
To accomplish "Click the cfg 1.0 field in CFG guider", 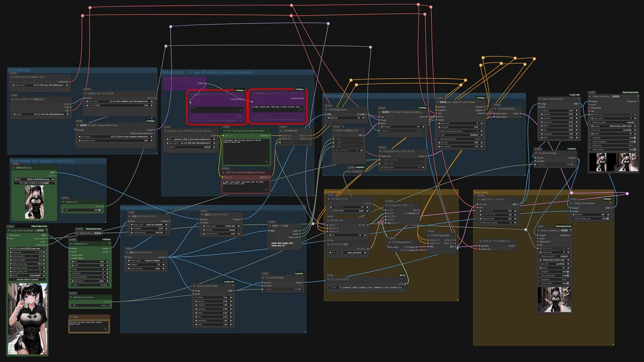I will [348, 235].
